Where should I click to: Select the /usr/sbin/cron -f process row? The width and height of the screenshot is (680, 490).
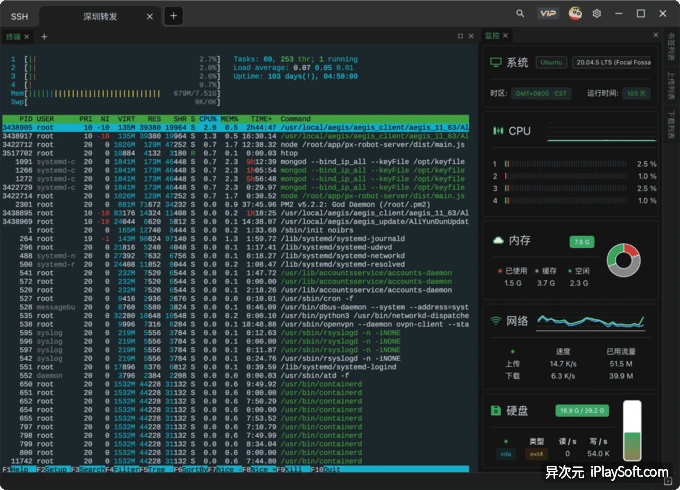coord(235,298)
